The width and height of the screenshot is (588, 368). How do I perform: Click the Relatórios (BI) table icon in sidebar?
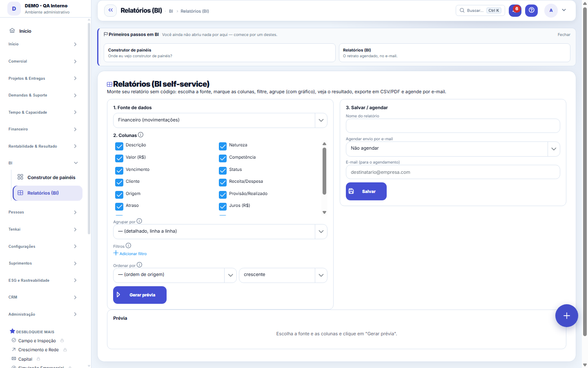click(20, 193)
